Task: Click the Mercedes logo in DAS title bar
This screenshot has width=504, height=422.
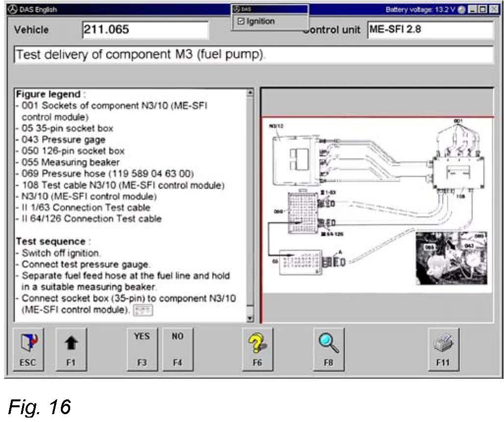Action: [11, 9]
